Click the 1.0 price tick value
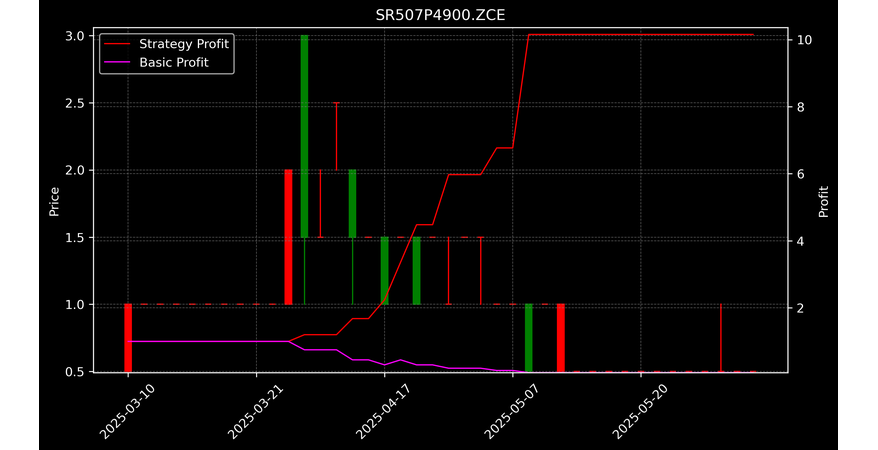The height and width of the screenshot is (450, 878). 76,304
